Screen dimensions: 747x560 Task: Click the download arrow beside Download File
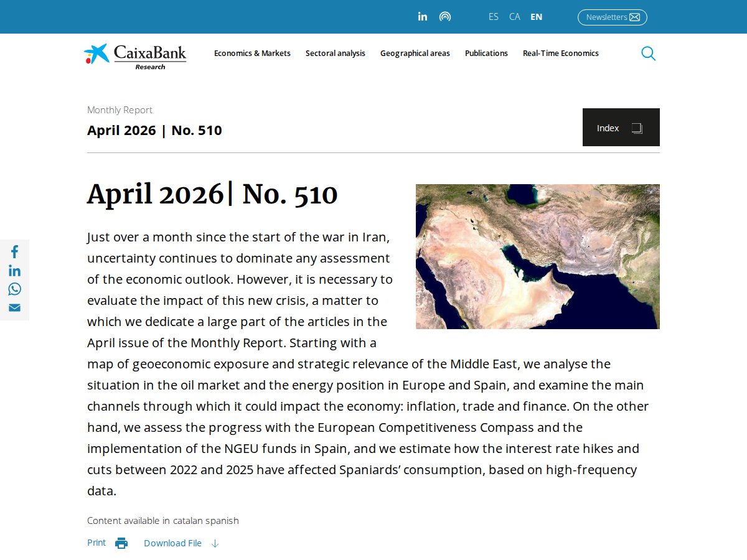pos(215,543)
